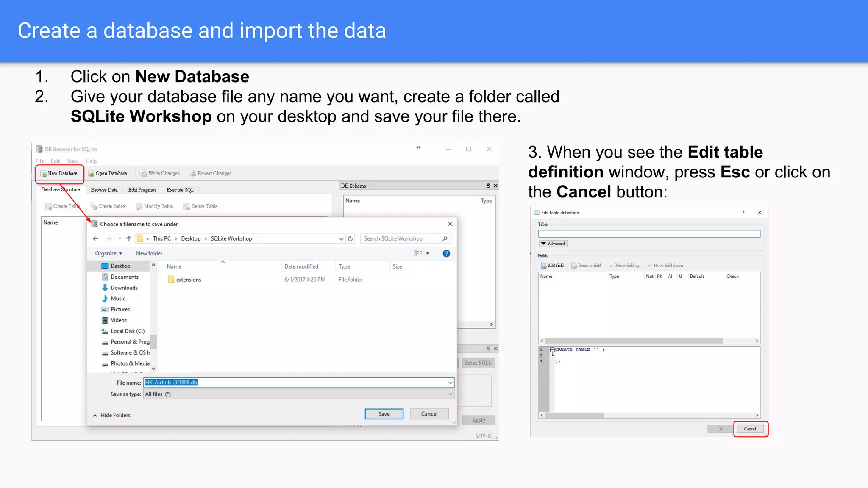Select Documents in the navigation pane

[x=120, y=277]
